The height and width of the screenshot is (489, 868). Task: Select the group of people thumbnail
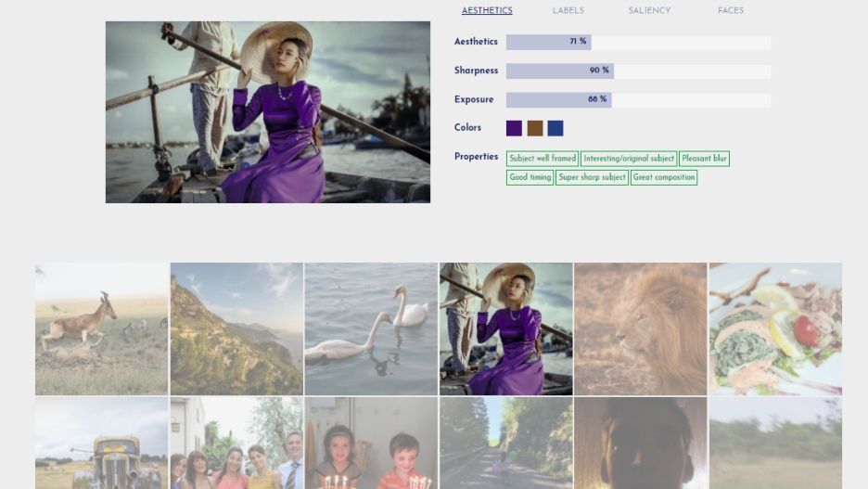(236, 443)
